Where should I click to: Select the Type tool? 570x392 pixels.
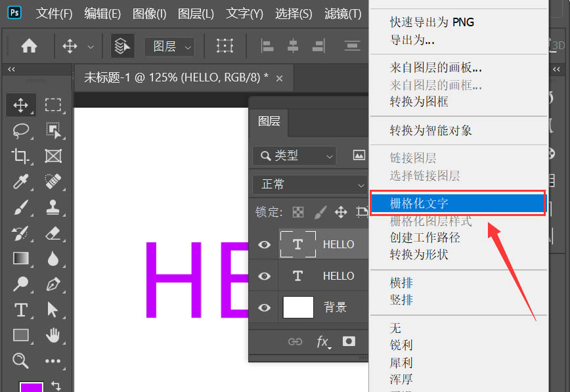click(x=21, y=310)
